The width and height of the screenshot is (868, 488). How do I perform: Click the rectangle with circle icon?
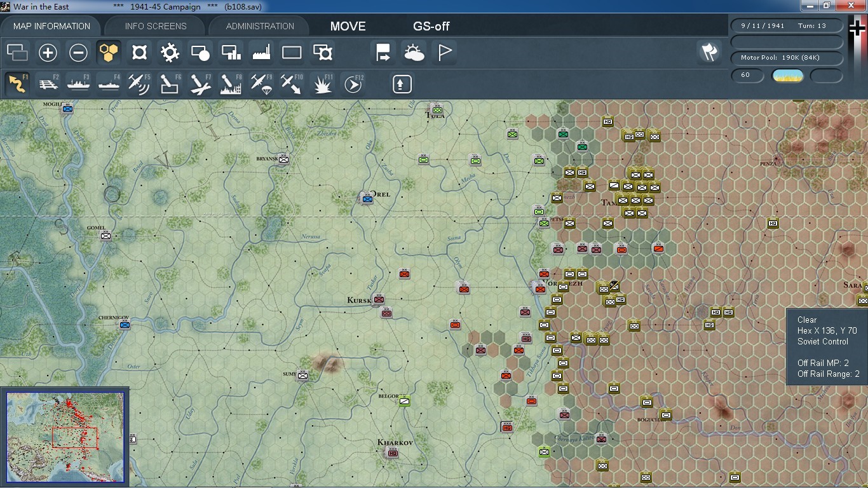[200, 53]
